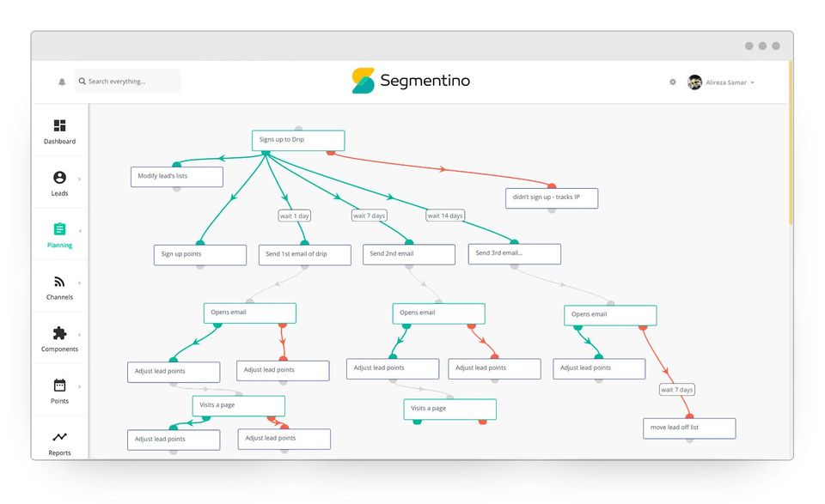Image resolution: width=825 pixels, height=504 pixels.
Task: Select the Send 2nd email node
Action: (409, 254)
